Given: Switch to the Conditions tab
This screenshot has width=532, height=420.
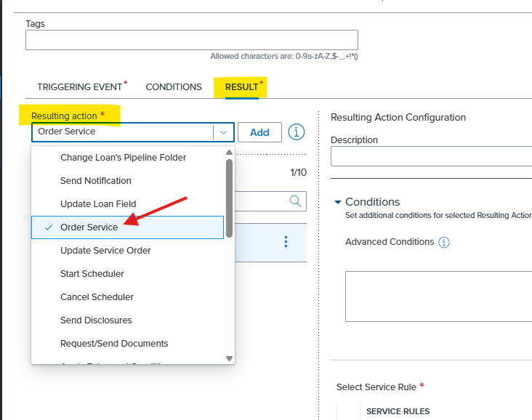Looking at the screenshot, I should click(174, 87).
